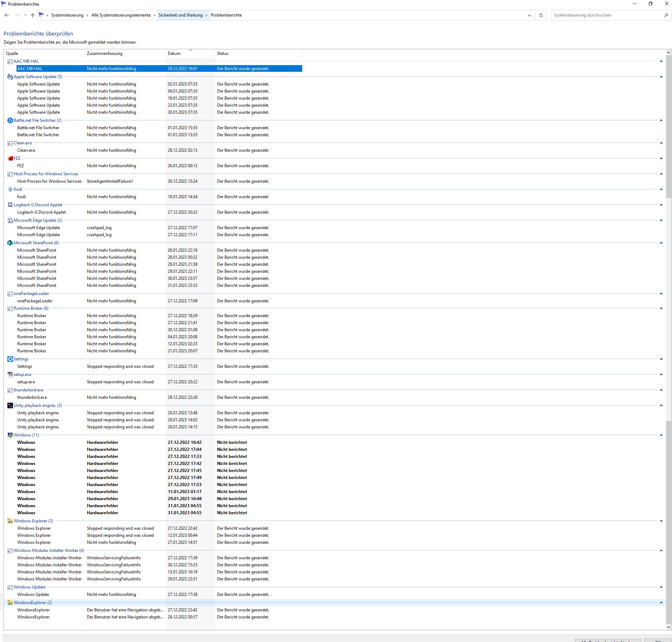Screen dimensions: 672x642
Task: Sort by the Zusammenfassung column header
Action: [x=125, y=53]
